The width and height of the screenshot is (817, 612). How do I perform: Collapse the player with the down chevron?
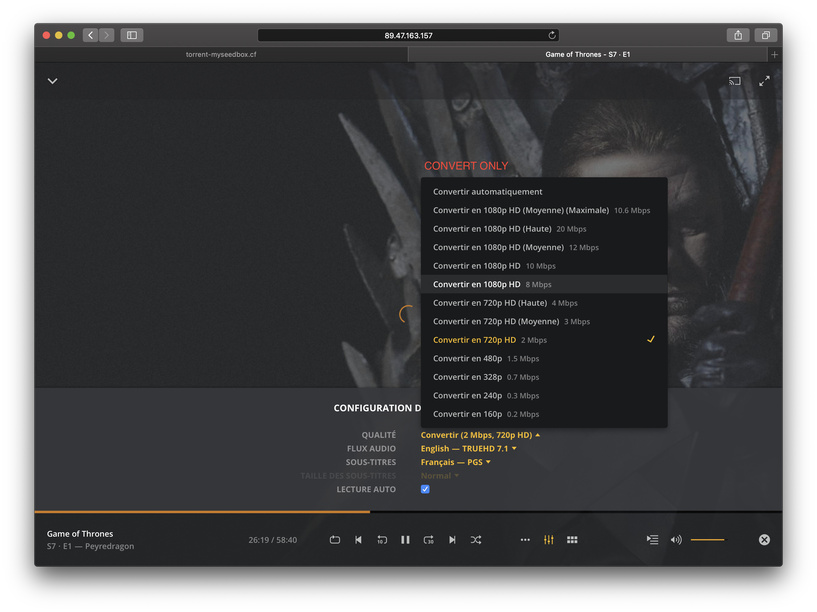coord(53,81)
